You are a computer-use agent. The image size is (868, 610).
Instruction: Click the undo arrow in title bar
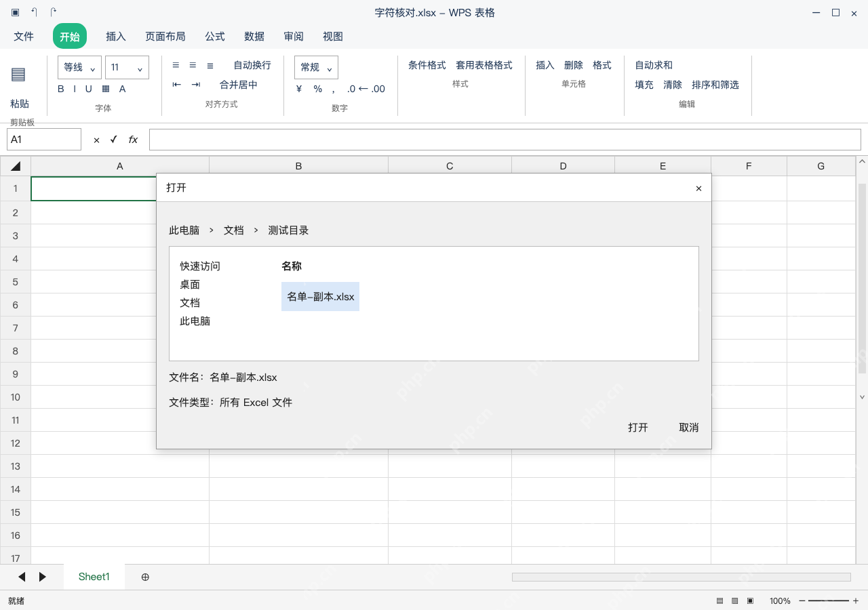[x=34, y=12]
